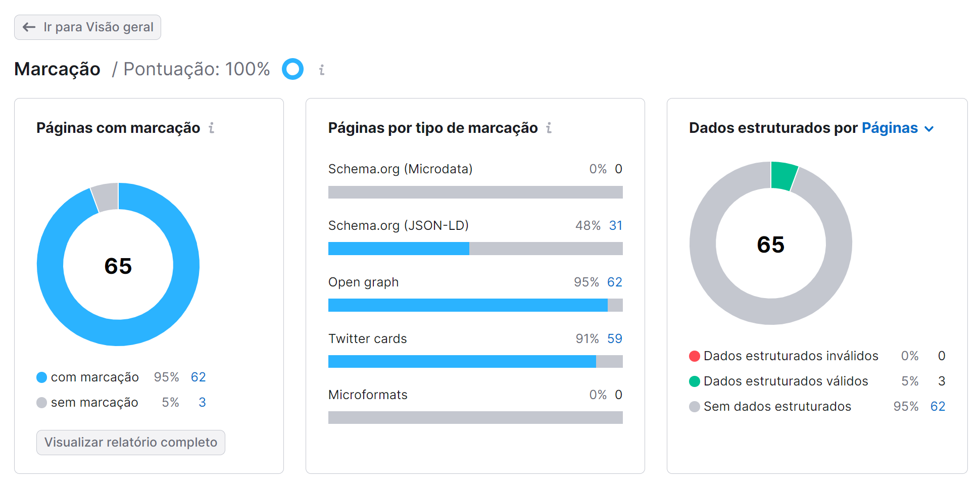
Task: Select the com marcação legend entry
Action: [x=94, y=377]
